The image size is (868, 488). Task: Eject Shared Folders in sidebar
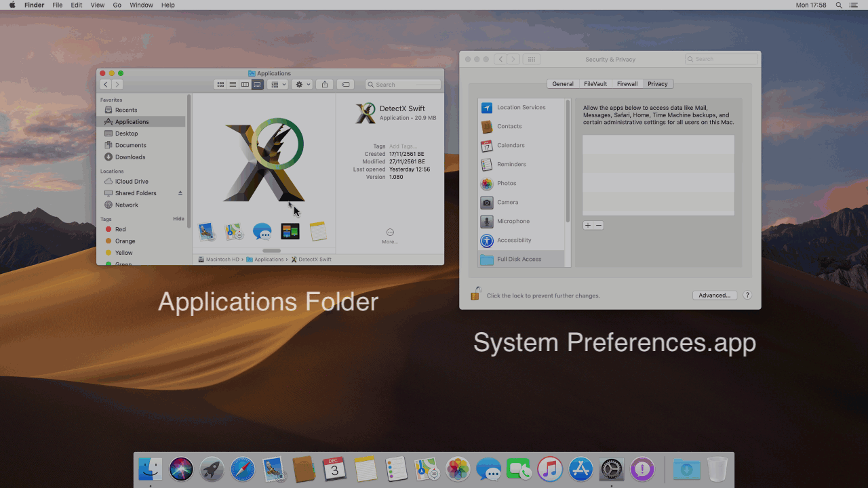tap(180, 193)
